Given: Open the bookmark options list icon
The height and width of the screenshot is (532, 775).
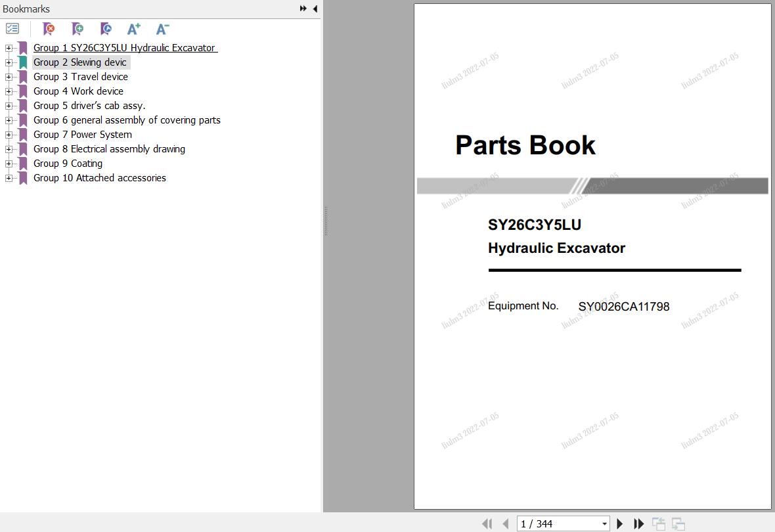Looking at the screenshot, I should click(x=12, y=29).
